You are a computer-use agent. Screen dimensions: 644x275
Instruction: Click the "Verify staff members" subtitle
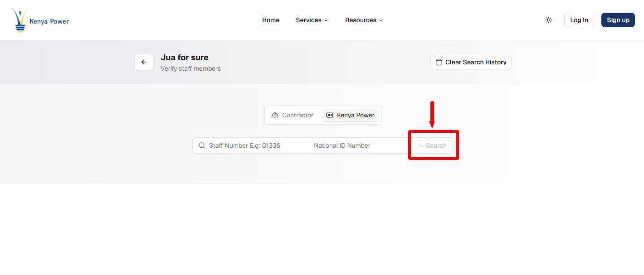point(190,69)
